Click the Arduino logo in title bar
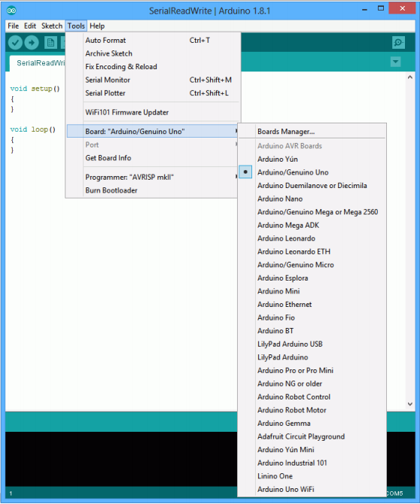420x504 pixels. pos(11,11)
